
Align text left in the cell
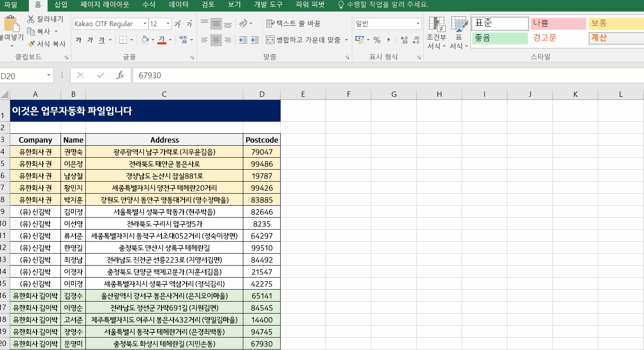(x=205, y=40)
